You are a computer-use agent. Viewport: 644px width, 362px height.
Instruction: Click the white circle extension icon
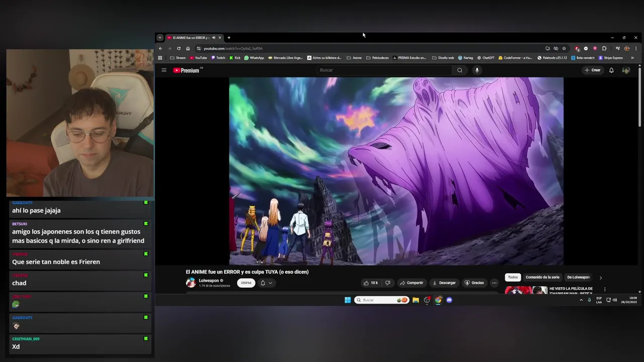coord(586,48)
